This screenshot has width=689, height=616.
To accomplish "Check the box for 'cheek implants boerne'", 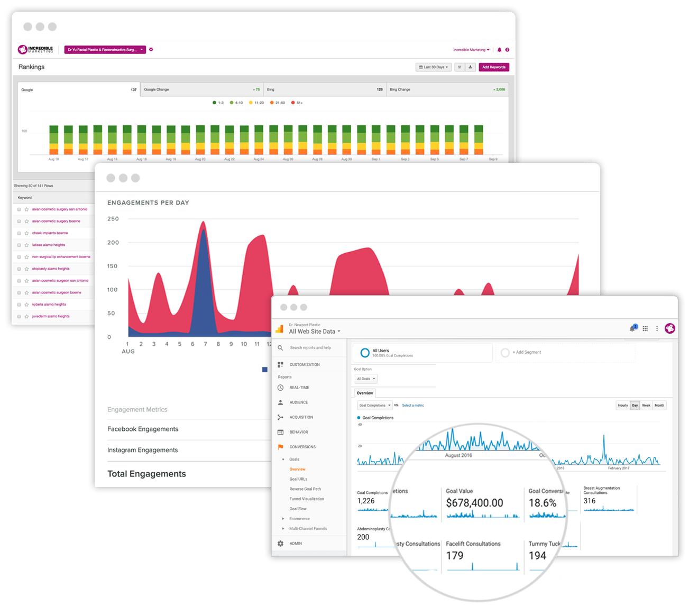I will click(19, 233).
